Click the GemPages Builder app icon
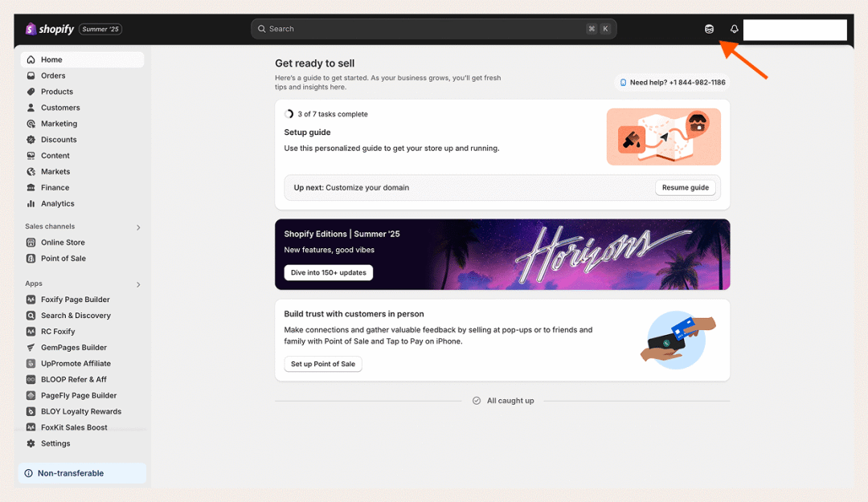This screenshot has width=868, height=502. (31, 348)
